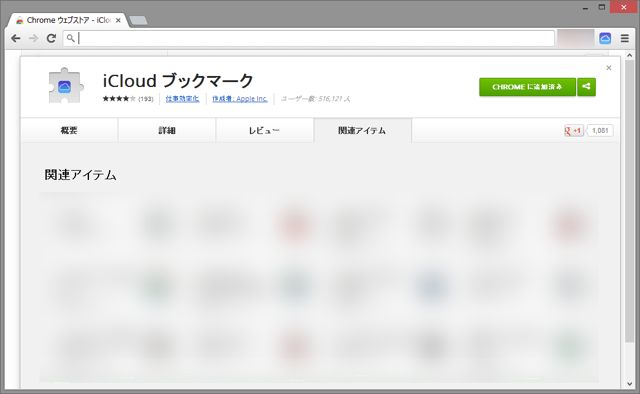The width and height of the screenshot is (640, 394).
Task: Maximize the Chrome window
Action: (602, 7)
